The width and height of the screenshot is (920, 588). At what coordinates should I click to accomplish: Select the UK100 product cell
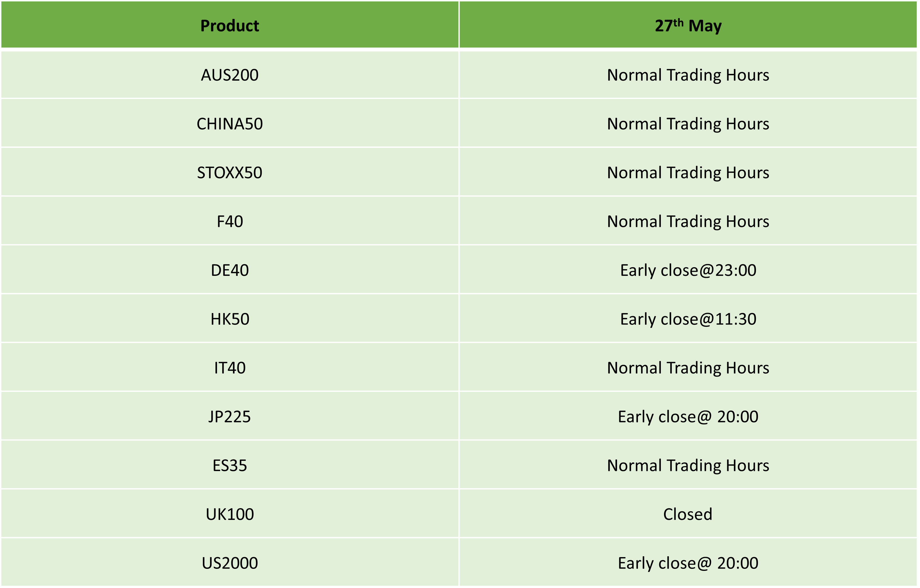click(x=230, y=514)
